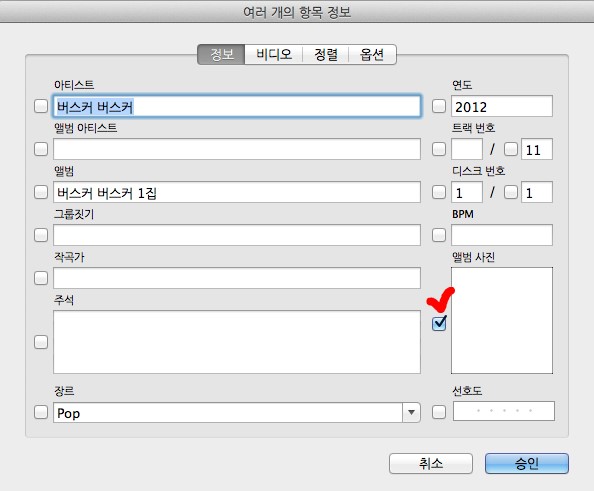The height and width of the screenshot is (491, 594).
Task: Open the 장르 dropdown arrow
Action: (411, 412)
